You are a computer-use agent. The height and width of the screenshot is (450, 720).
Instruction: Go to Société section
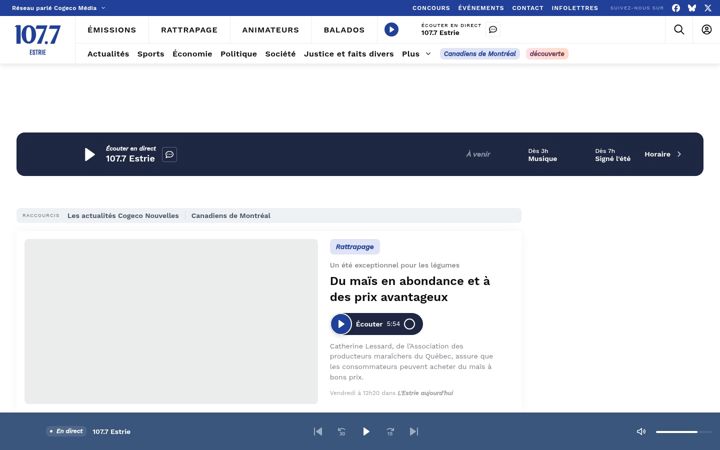click(x=280, y=54)
